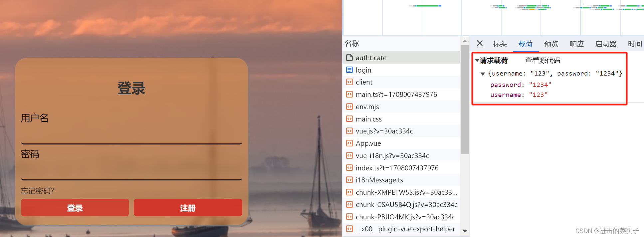Image resolution: width=644 pixels, height=237 pixels.
Task: Click the document icon beside login
Action: (349, 70)
